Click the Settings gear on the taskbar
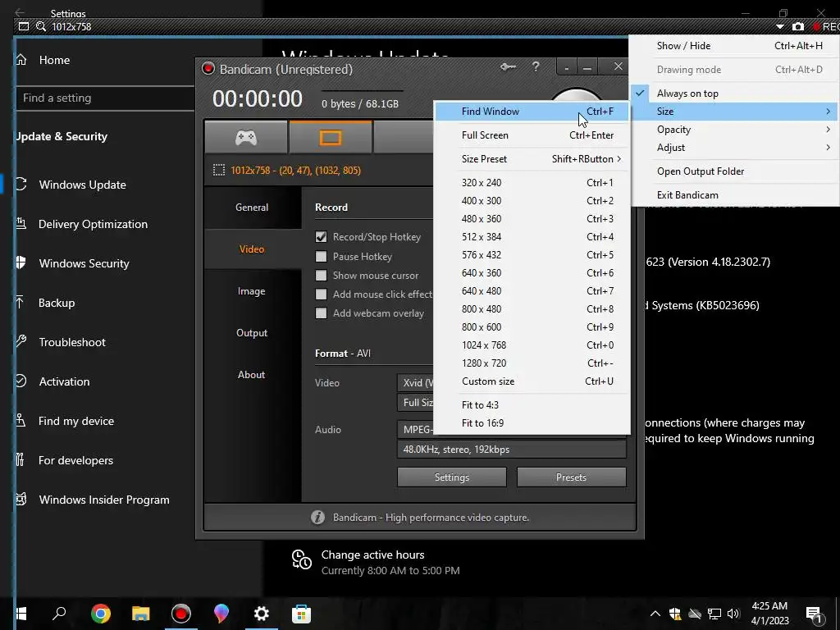The image size is (840, 630). pos(262,614)
